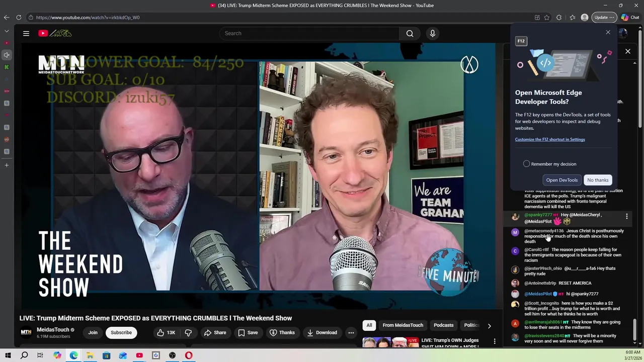
Task: Click the chat scrollbar in live chat panel
Action: point(635,330)
